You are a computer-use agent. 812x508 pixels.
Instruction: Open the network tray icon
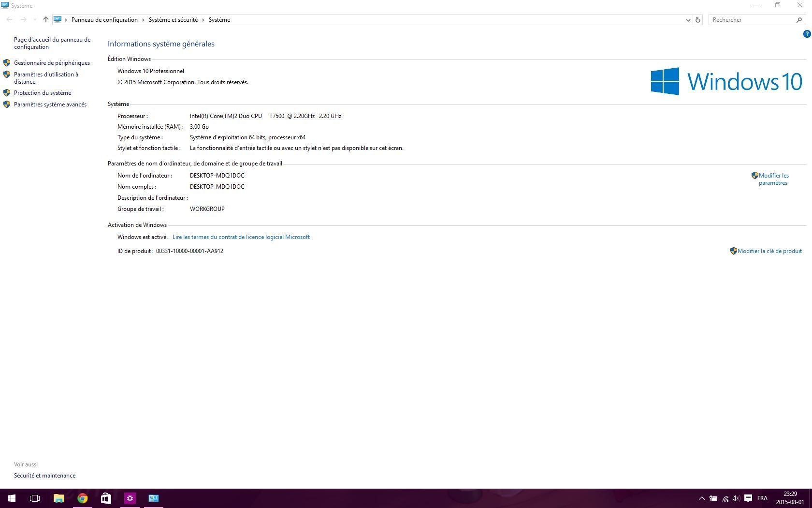pos(725,498)
